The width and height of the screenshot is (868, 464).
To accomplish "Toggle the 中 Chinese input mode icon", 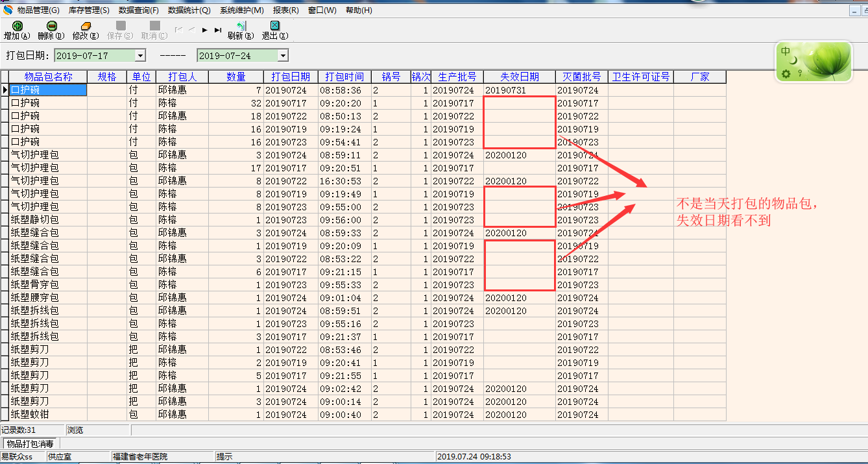I will pos(786,51).
